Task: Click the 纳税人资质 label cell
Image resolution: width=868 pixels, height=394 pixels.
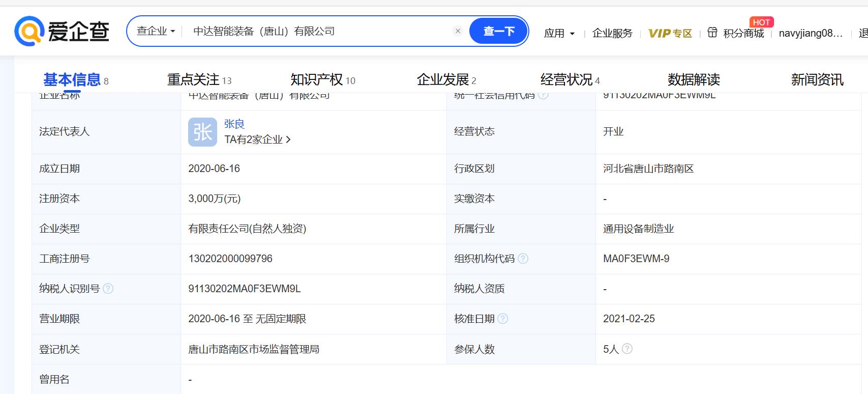Action: pos(521,289)
